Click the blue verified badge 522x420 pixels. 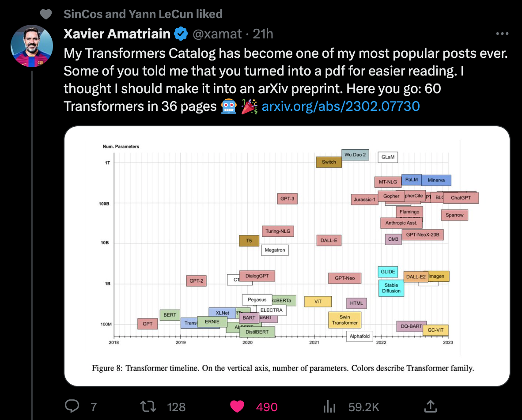tap(181, 34)
